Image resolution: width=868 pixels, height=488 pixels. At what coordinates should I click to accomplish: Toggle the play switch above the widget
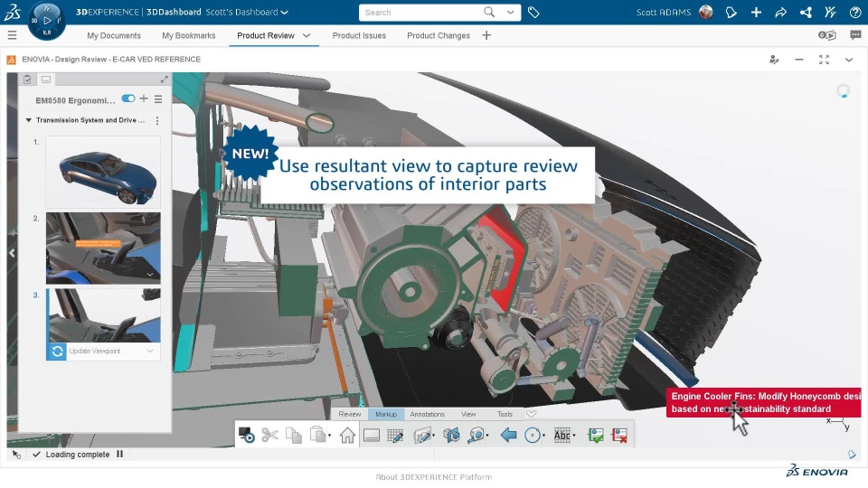[x=826, y=35]
